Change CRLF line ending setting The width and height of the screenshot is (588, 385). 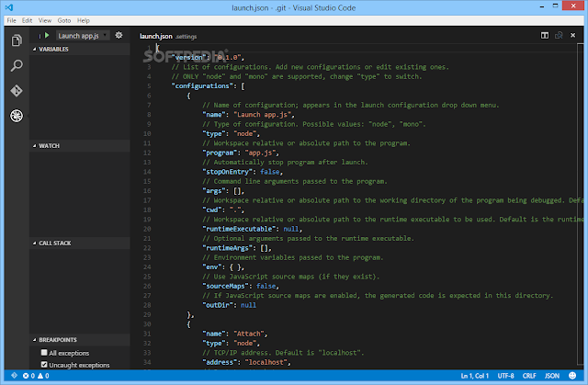click(529, 376)
